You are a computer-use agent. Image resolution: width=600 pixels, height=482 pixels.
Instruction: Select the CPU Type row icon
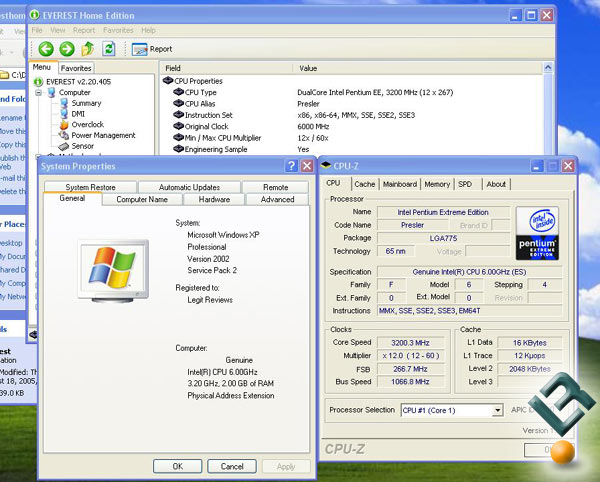pos(178,92)
